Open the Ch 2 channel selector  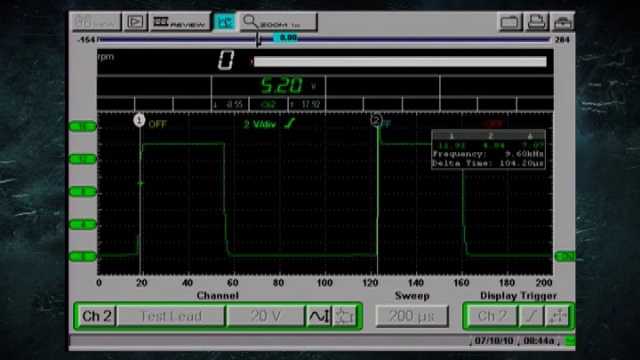point(96,316)
